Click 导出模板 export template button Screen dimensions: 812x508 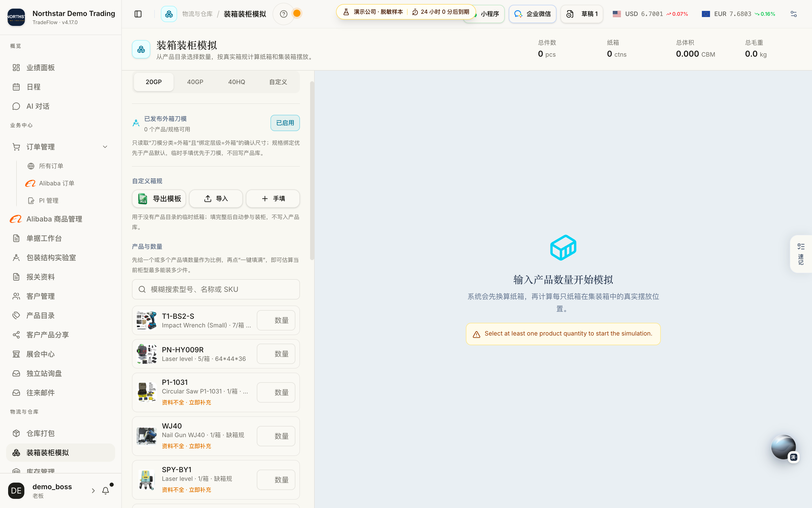point(159,199)
